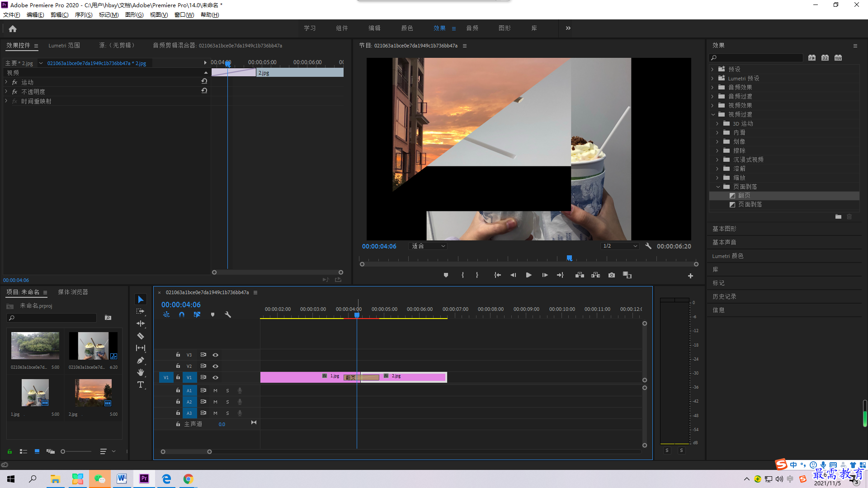Screen dimensions: 868x488
Task: Expand the 视频效果 folder
Action: point(712,105)
